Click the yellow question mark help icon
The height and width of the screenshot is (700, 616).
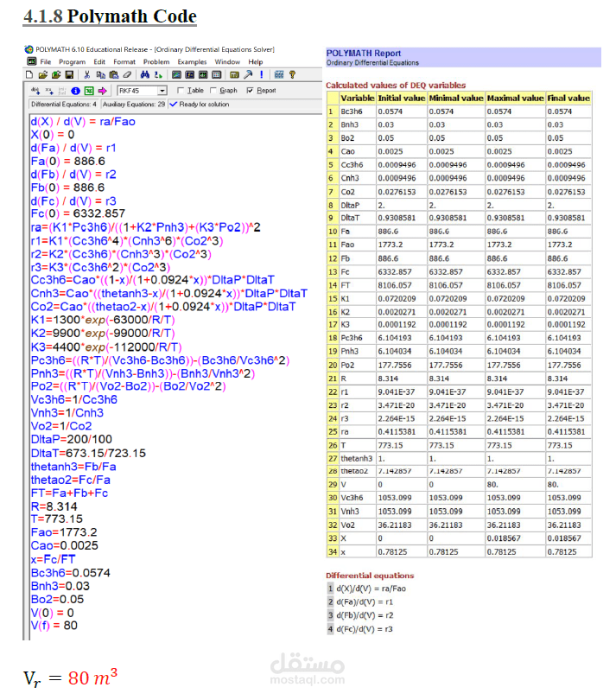[x=292, y=74]
